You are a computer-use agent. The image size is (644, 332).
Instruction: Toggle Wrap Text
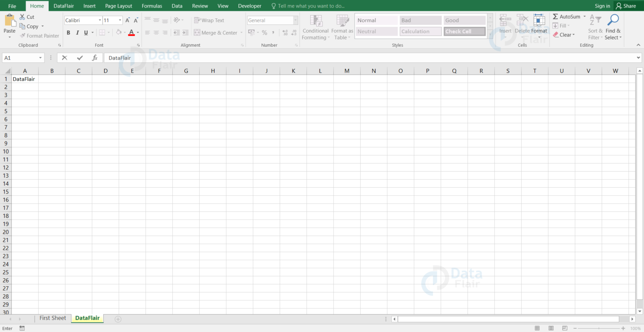pyautogui.click(x=209, y=20)
